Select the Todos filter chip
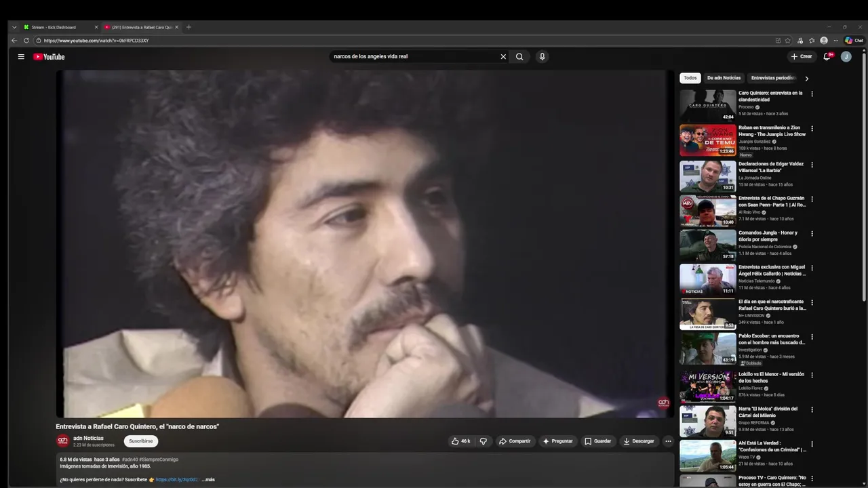This screenshot has height=488, width=868. tap(690, 78)
